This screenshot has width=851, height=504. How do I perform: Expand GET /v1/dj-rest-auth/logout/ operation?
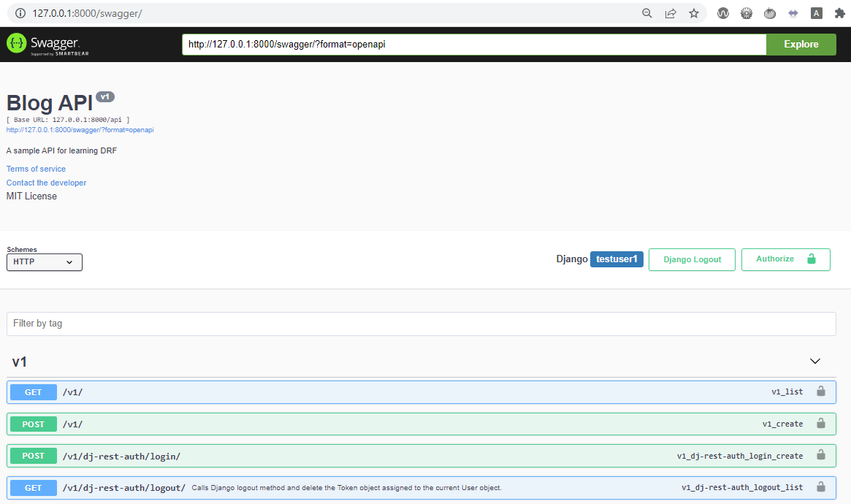pyautogui.click(x=421, y=488)
